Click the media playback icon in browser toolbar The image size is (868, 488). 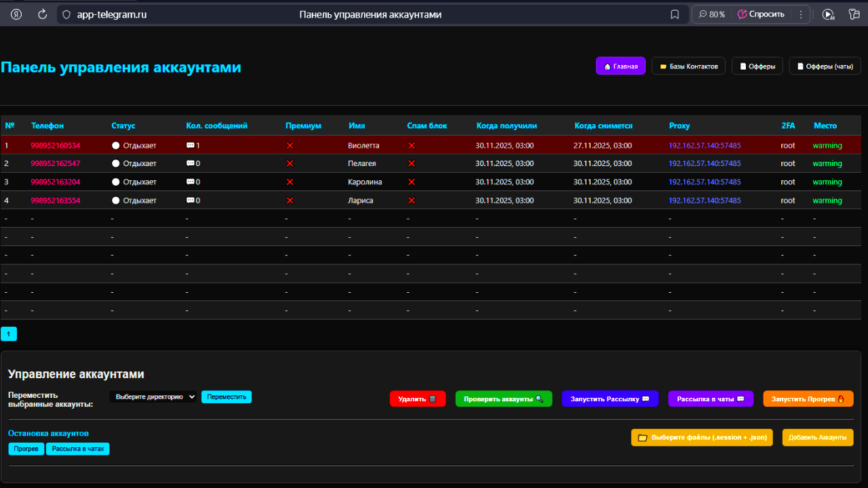pyautogui.click(x=827, y=14)
